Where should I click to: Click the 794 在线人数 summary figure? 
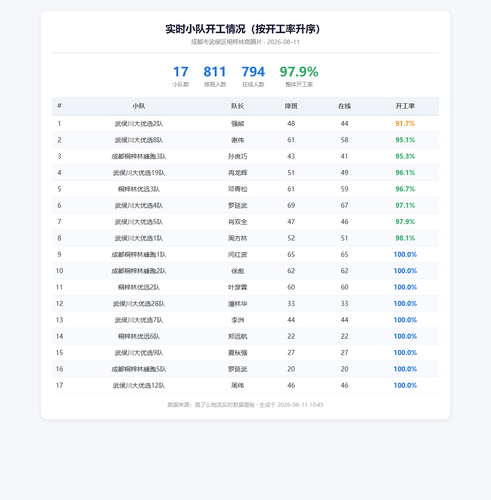click(253, 76)
